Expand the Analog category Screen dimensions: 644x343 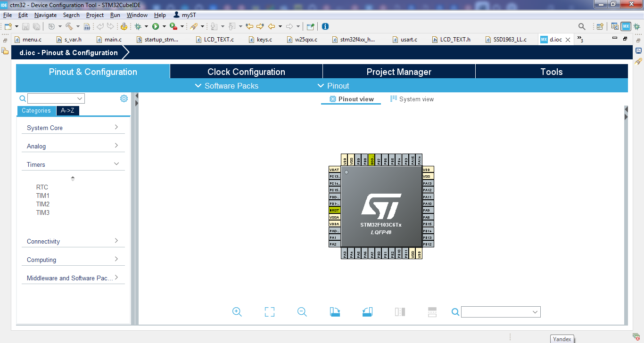[x=73, y=146]
